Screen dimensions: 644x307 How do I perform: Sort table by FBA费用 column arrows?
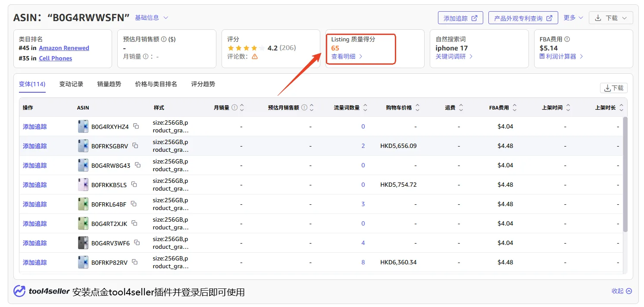tap(515, 107)
